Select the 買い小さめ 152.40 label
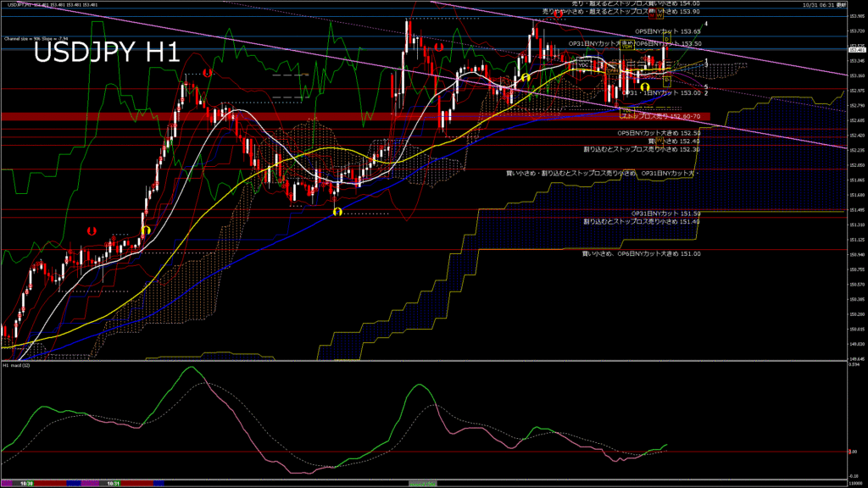The height and width of the screenshot is (488, 868). [x=674, y=141]
